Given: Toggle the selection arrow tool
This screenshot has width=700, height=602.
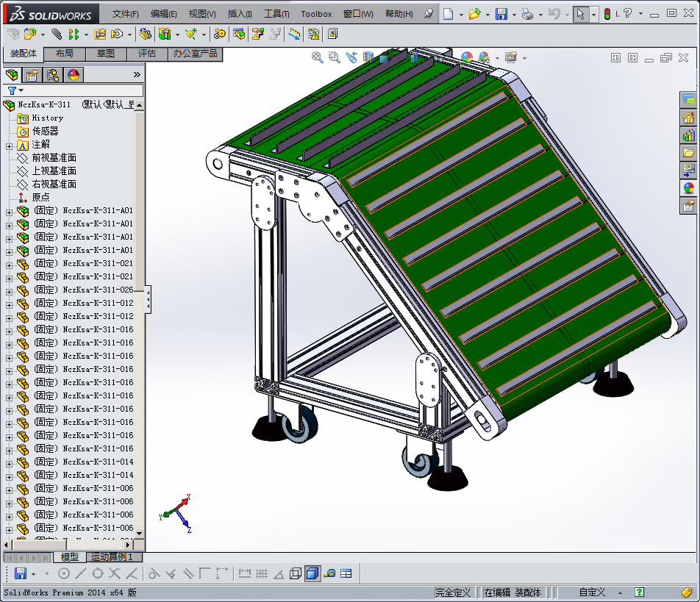Looking at the screenshot, I should pos(580,14).
